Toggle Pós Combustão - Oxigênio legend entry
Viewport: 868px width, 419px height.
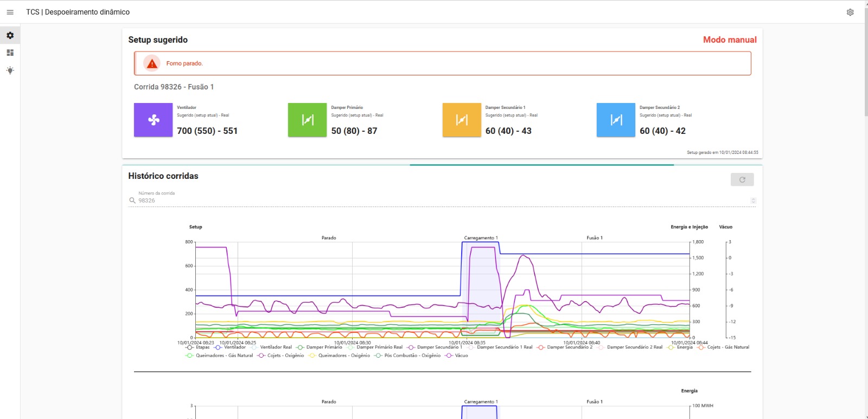(x=407, y=356)
